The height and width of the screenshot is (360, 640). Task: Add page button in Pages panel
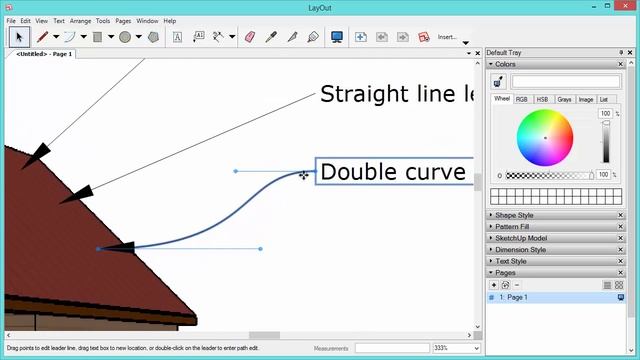pos(494,285)
